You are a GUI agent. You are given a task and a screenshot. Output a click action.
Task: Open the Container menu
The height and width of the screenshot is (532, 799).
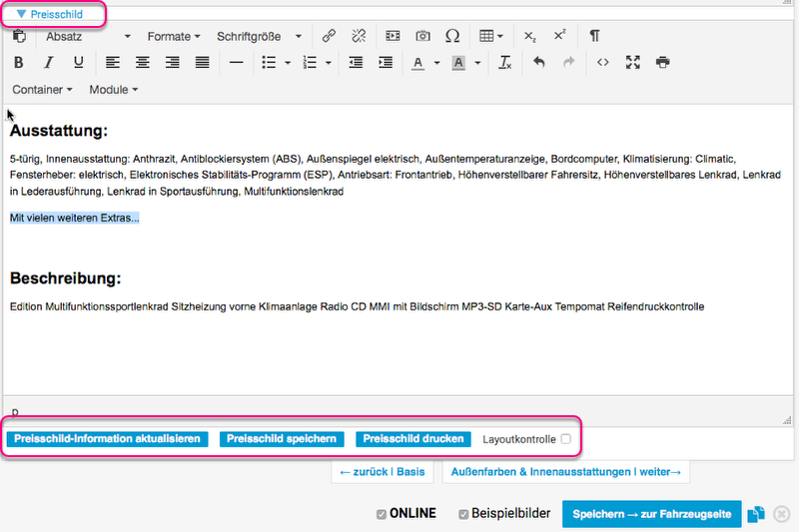(42, 89)
